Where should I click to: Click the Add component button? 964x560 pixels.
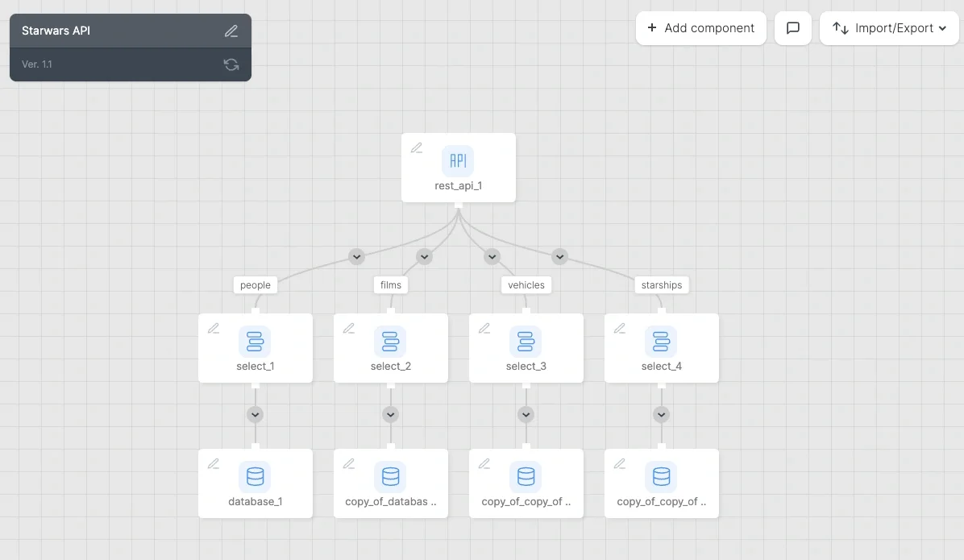point(701,28)
